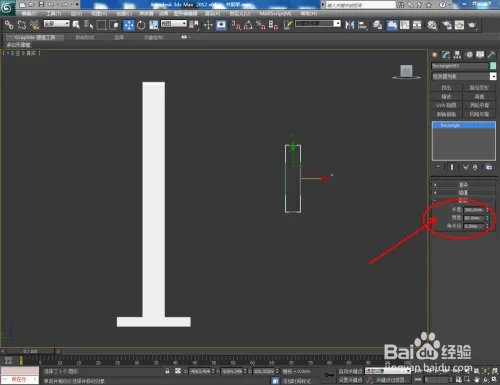Image resolution: width=500 pixels, height=385 pixels.
Task: Toggle Spinner Snap on toolbar
Action: (x=273, y=25)
